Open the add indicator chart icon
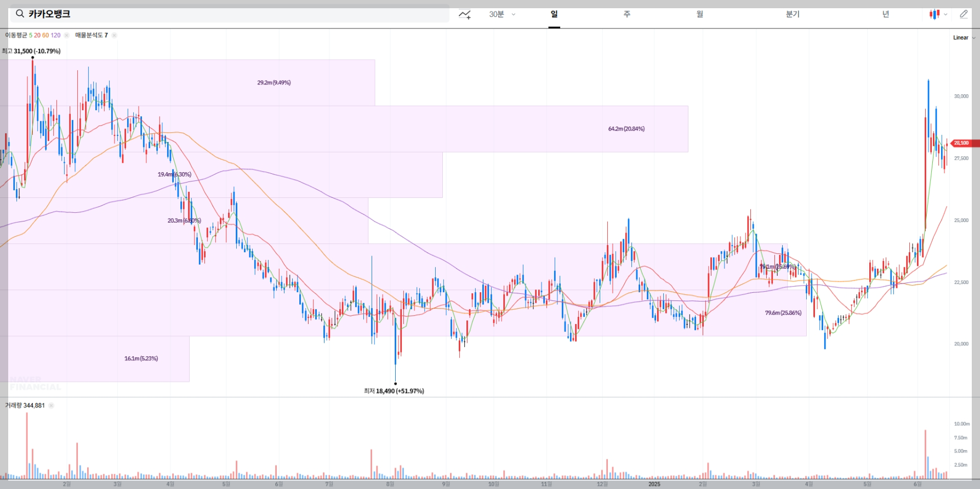 click(x=465, y=14)
